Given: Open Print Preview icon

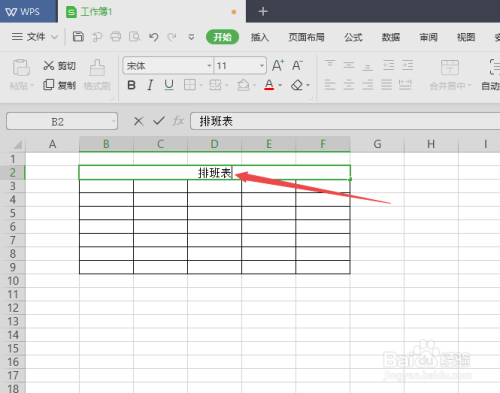Looking at the screenshot, I should pos(134,36).
